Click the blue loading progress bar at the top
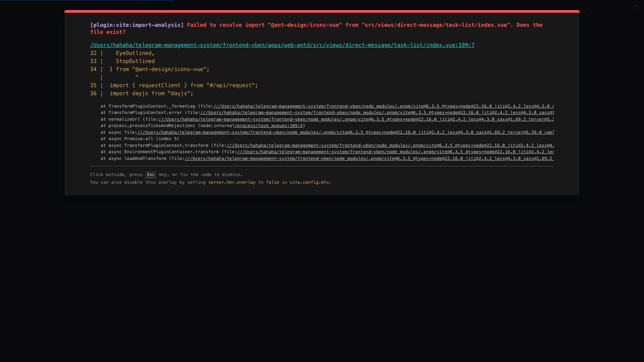644x362 pixels. (87, 0)
